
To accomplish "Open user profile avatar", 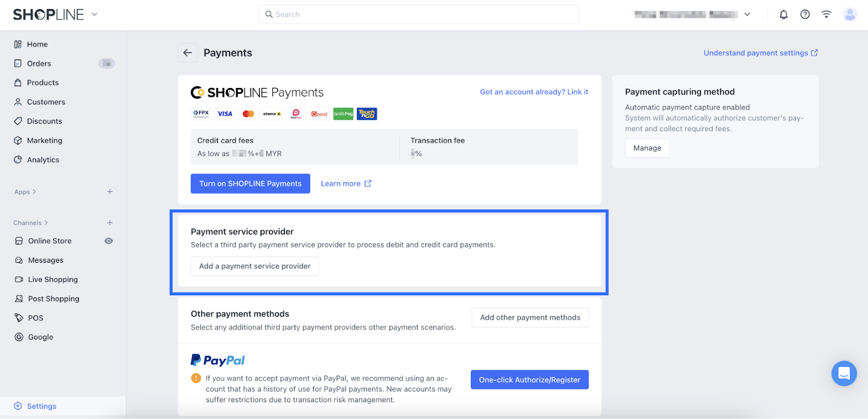I will coord(850,15).
